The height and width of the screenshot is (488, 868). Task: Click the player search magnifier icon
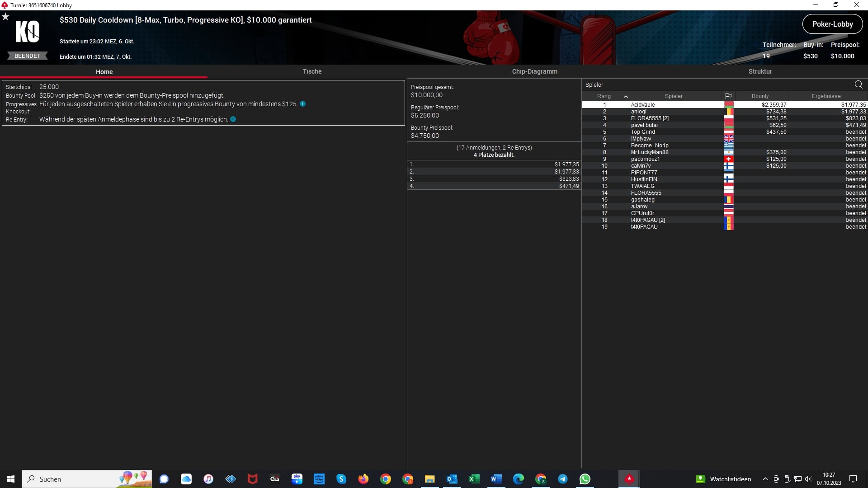click(x=858, y=84)
